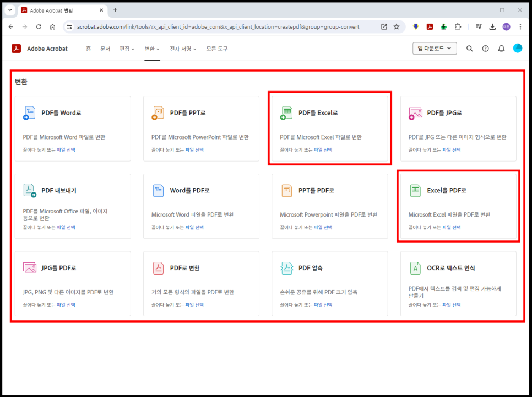Click 파일 선택 in PPT를 PDF로 card
The height and width of the screenshot is (397, 532).
(323, 227)
